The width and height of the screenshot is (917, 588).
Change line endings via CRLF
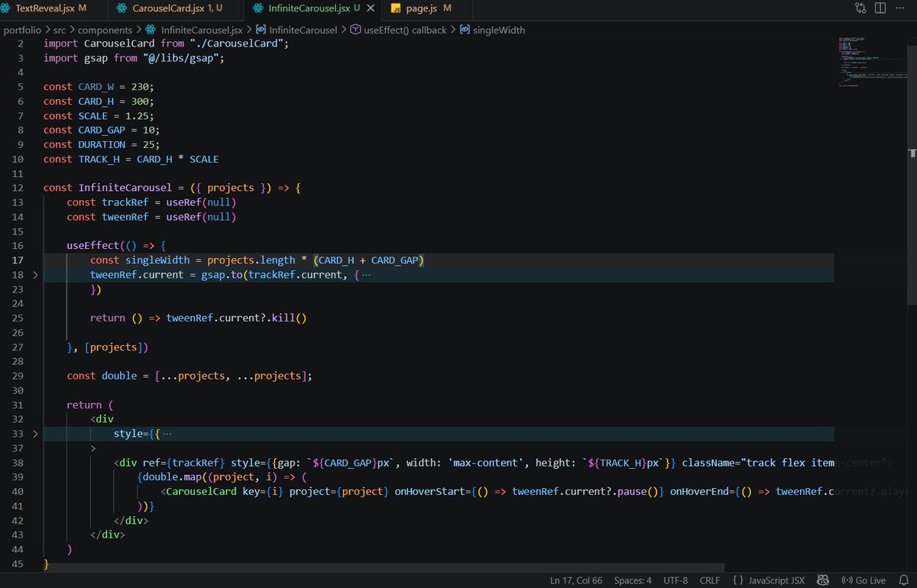click(709, 580)
